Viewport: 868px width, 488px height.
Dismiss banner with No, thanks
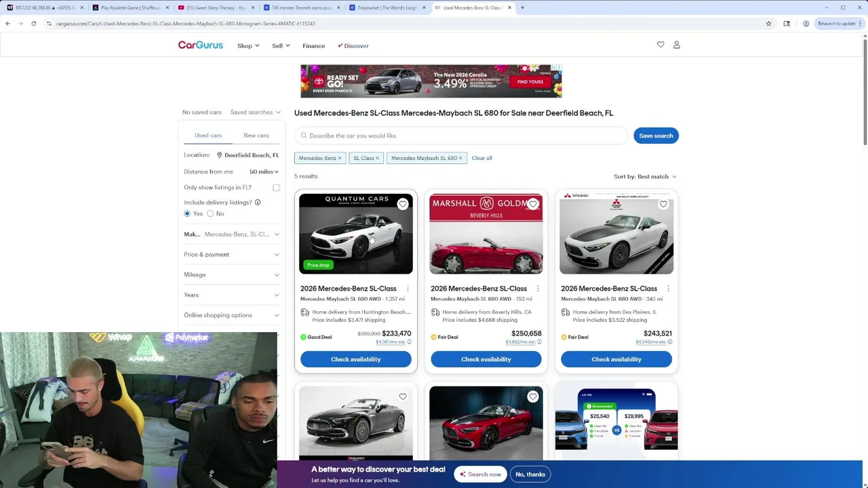coord(530,474)
